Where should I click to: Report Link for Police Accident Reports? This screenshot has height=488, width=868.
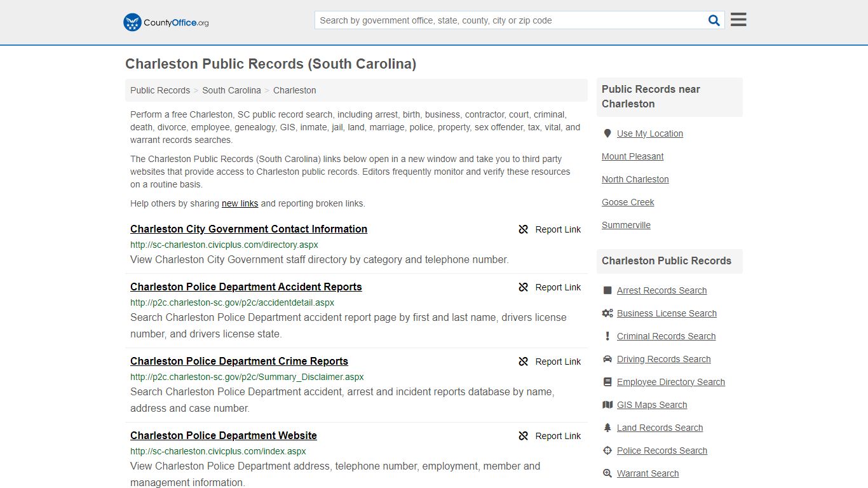point(558,287)
